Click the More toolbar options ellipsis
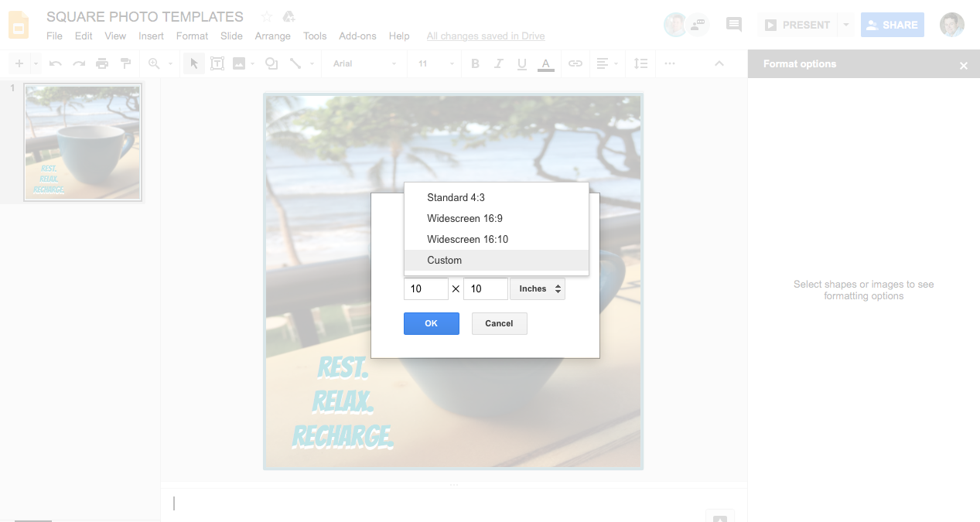This screenshot has height=522, width=980. (670, 63)
